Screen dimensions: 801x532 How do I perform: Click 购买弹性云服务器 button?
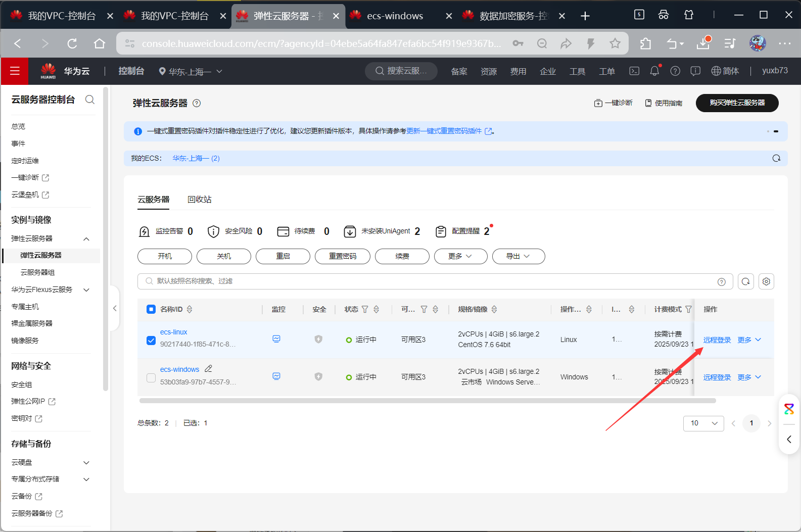coord(737,103)
